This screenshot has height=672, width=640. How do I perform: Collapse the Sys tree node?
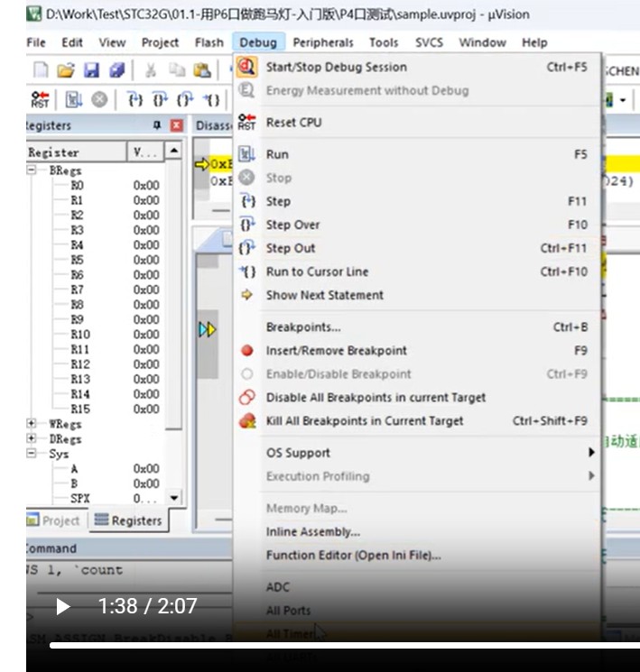(32, 453)
